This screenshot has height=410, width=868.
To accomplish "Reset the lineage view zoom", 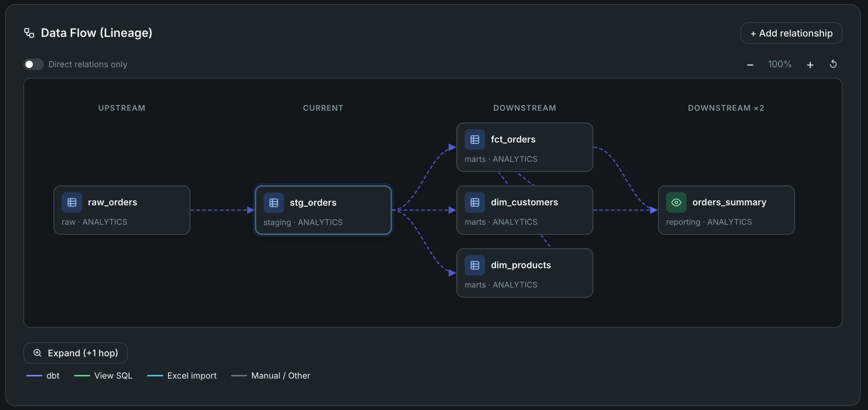I will 833,64.
